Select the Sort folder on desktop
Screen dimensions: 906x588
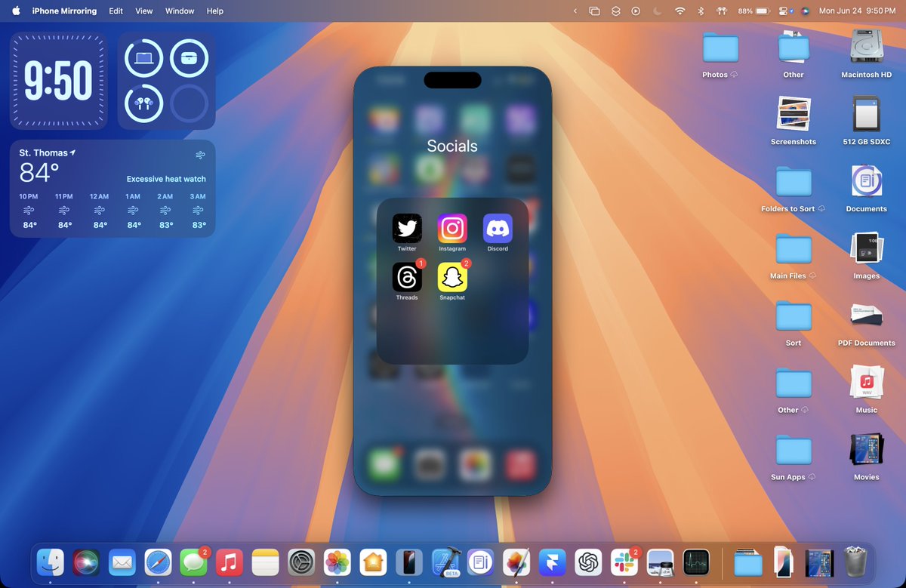(x=794, y=316)
